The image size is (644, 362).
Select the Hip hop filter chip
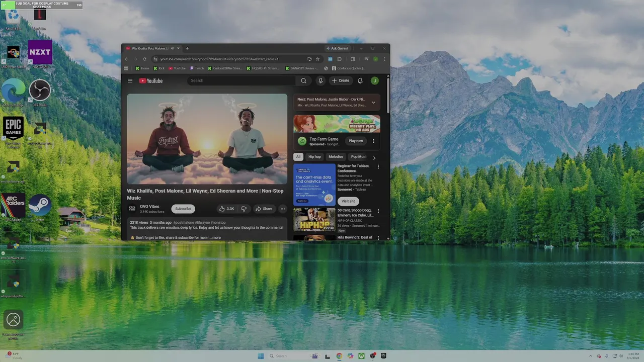pyautogui.click(x=314, y=157)
